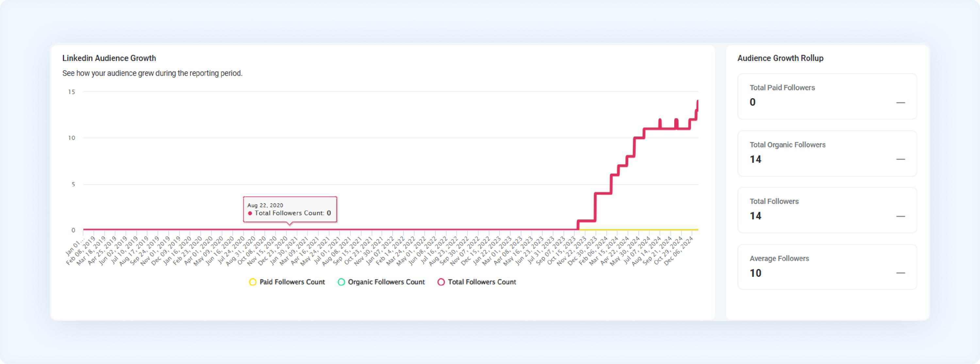Click the 'Mar 01, 2023' x-axis label
This screenshot has width=980, height=364.
coord(497,251)
